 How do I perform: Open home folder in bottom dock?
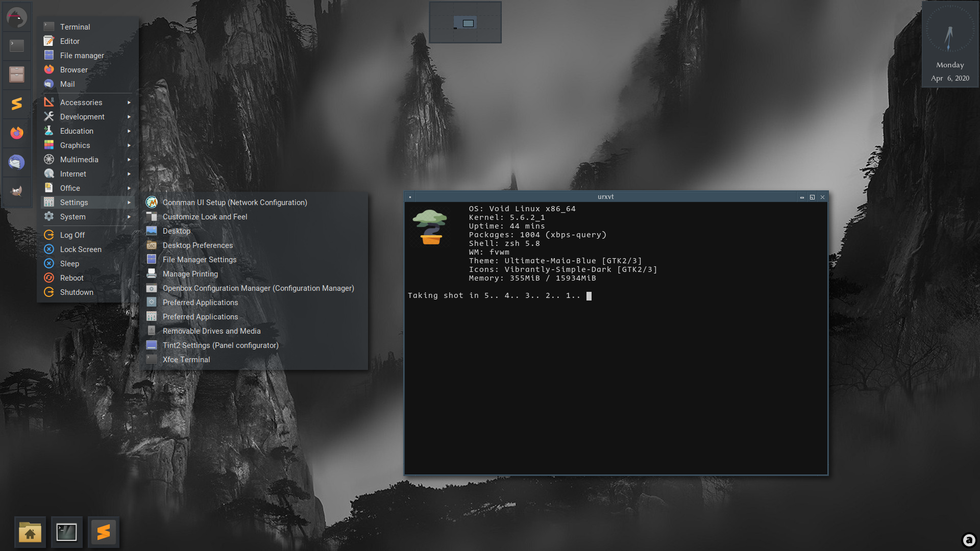coord(30,532)
